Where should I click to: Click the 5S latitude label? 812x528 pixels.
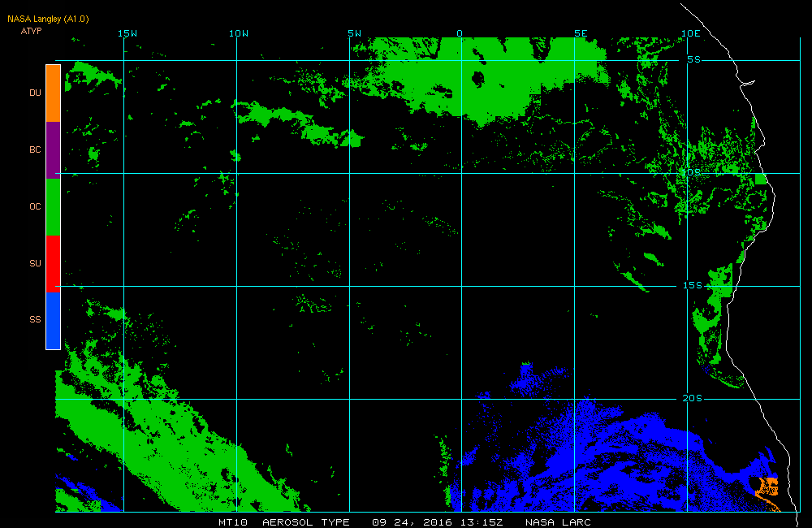[x=694, y=59]
